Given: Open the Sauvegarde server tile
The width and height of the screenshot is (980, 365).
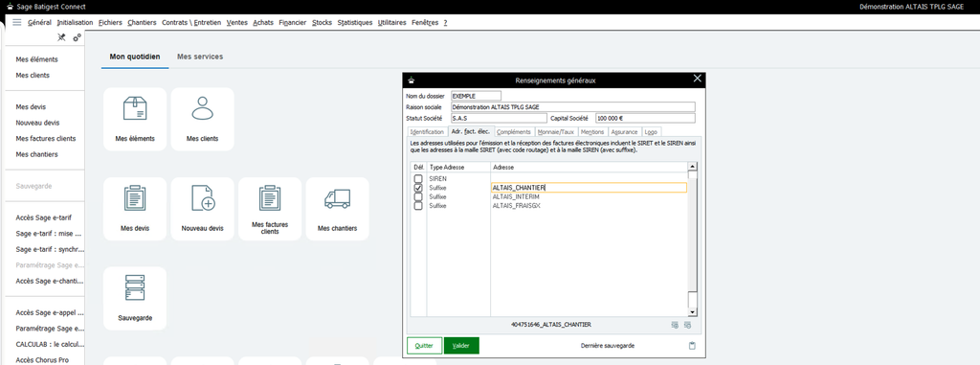Looking at the screenshot, I should coord(135,298).
